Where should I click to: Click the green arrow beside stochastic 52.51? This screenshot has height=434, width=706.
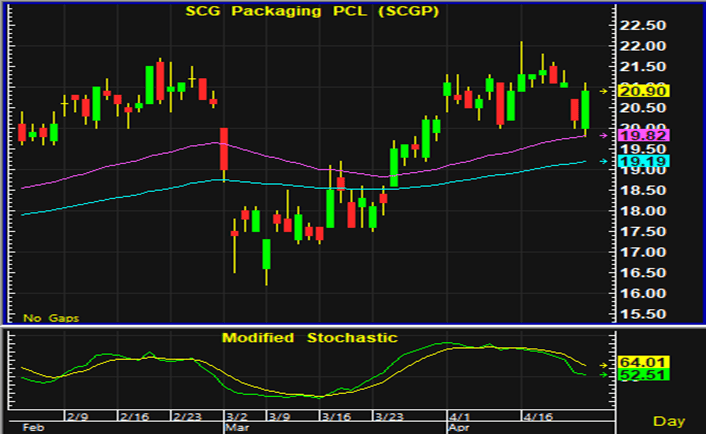(x=603, y=375)
